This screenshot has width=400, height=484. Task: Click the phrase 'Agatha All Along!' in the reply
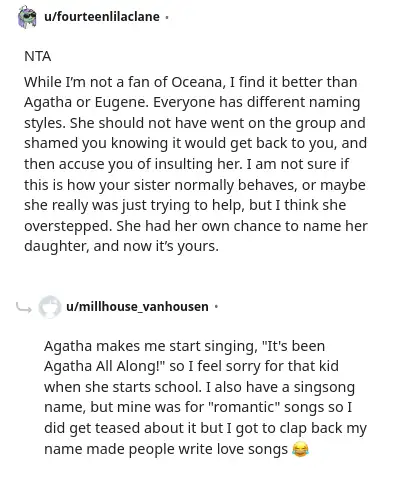point(105,367)
